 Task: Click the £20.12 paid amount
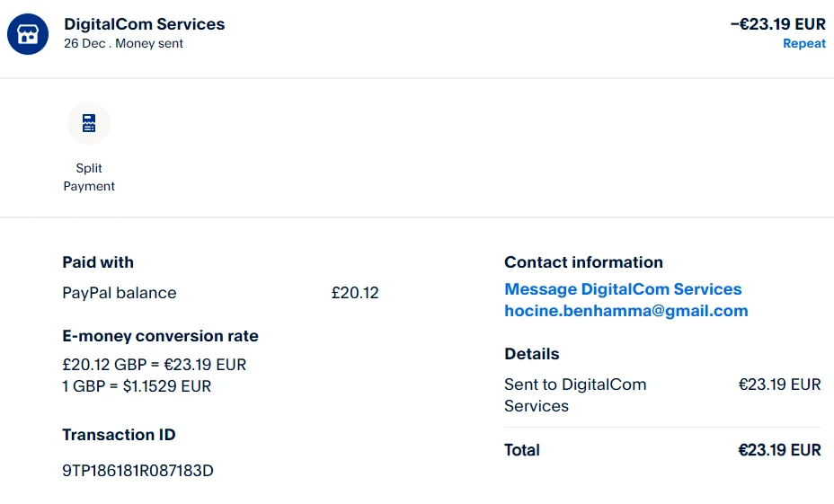tap(355, 293)
